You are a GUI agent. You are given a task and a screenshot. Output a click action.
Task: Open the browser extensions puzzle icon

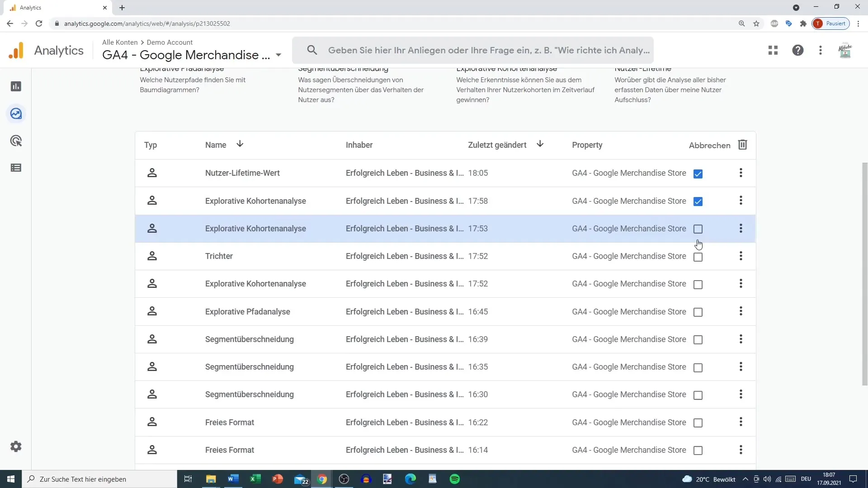click(803, 23)
